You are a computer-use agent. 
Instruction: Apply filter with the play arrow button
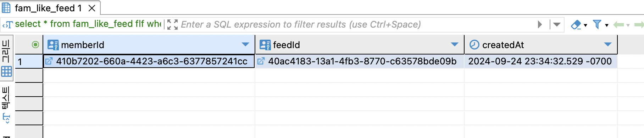pyautogui.click(x=540, y=24)
